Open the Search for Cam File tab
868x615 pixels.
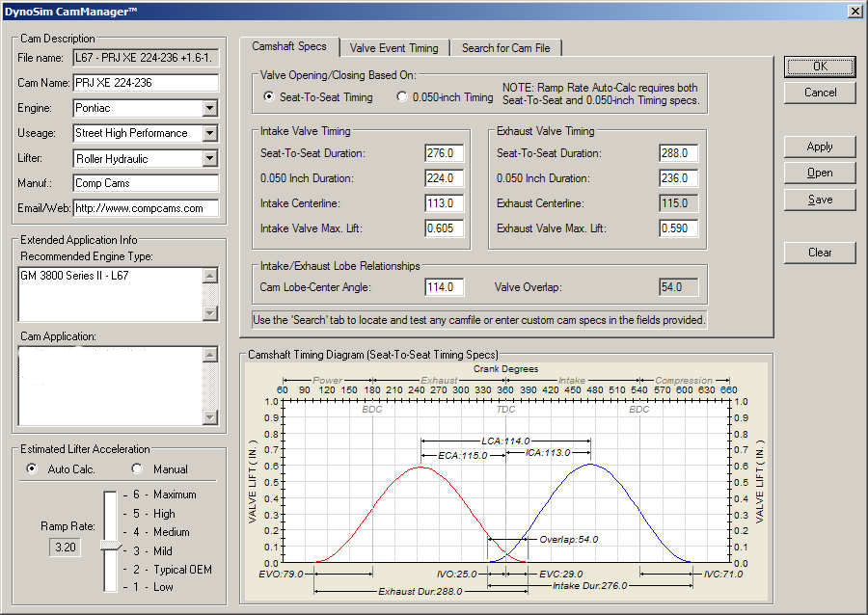pos(506,48)
